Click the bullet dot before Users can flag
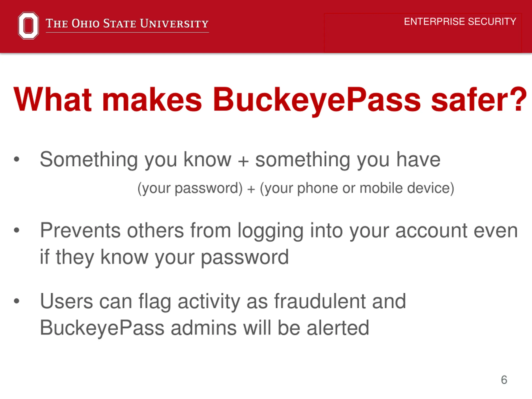This screenshot has height=399, width=532. click(x=16, y=301)
